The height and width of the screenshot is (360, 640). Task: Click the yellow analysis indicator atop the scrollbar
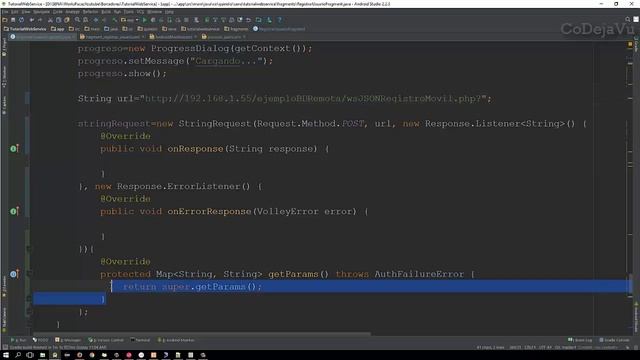(x=630, y=44)
